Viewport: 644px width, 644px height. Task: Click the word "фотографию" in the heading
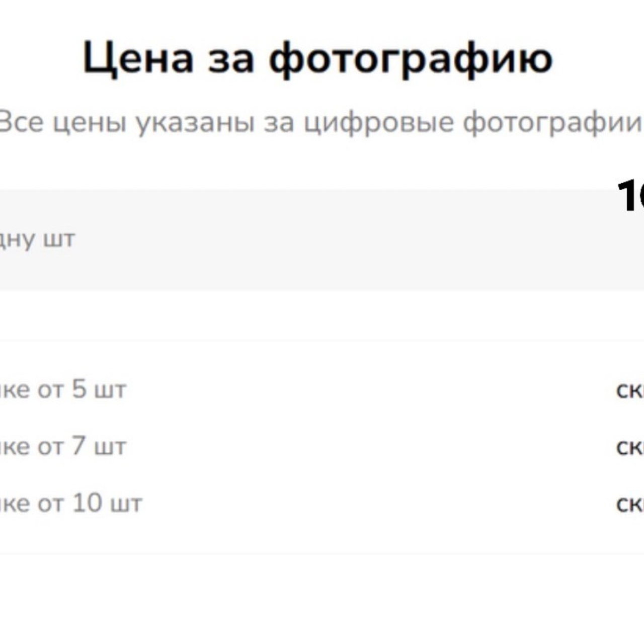(411, 58)
